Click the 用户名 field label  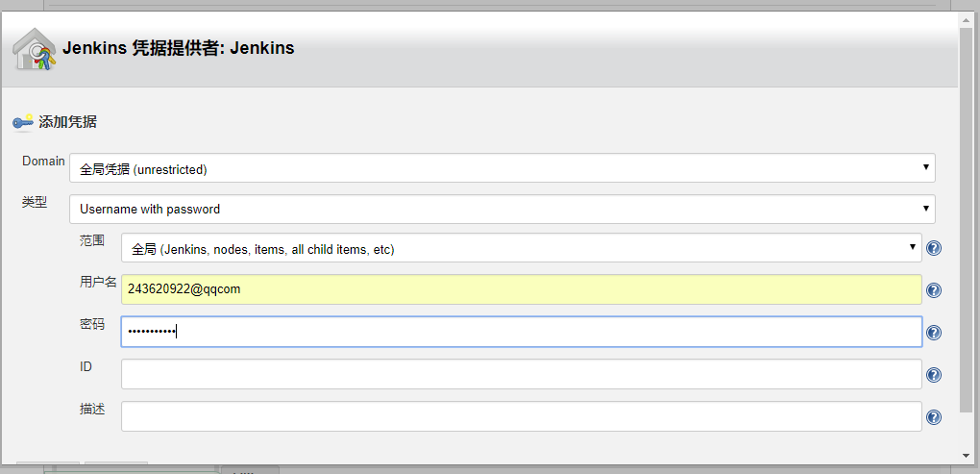tap(98, 282)
